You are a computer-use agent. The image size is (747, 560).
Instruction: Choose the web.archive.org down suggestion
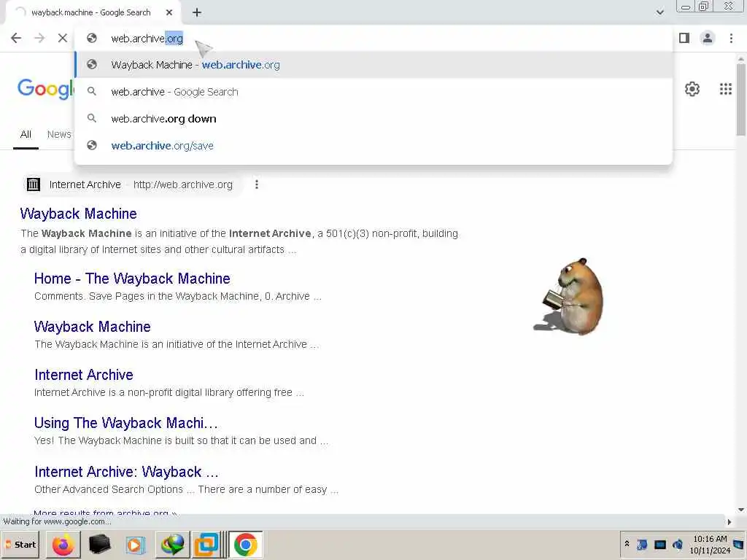tap(373, 119)
